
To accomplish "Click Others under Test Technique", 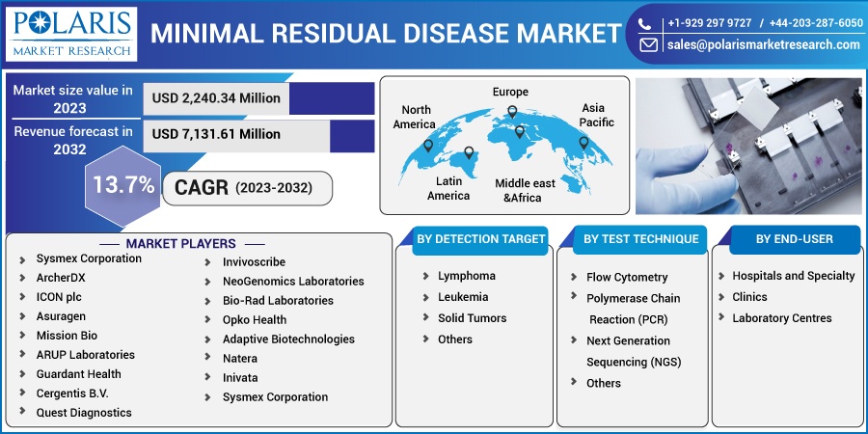I will 604,383.
